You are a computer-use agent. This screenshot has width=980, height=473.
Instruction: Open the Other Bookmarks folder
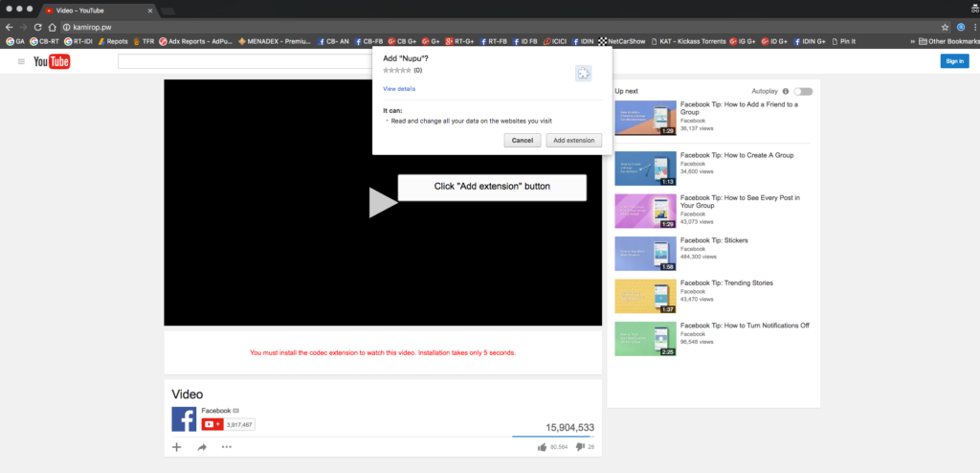point(948,41)
